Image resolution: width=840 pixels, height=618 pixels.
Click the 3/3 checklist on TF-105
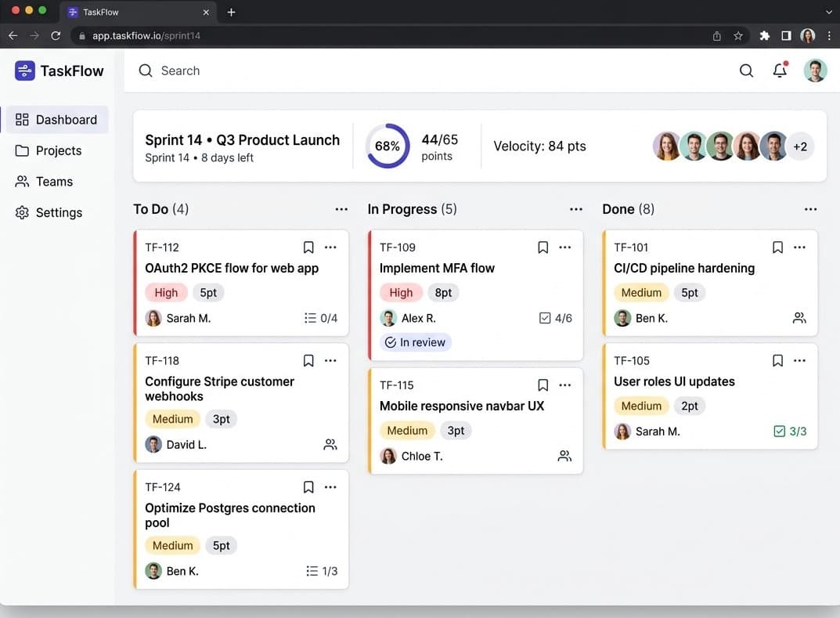point(790,432)
